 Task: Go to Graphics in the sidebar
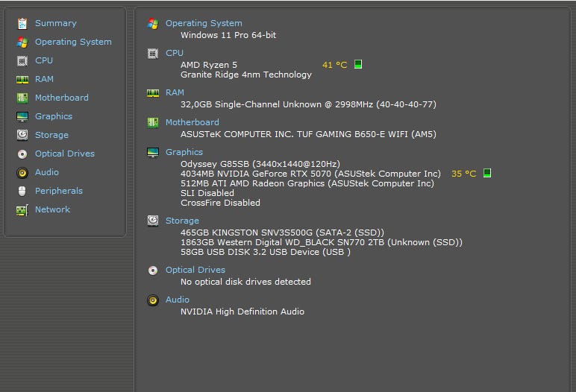pyautogui.click(x=54, y=116)
